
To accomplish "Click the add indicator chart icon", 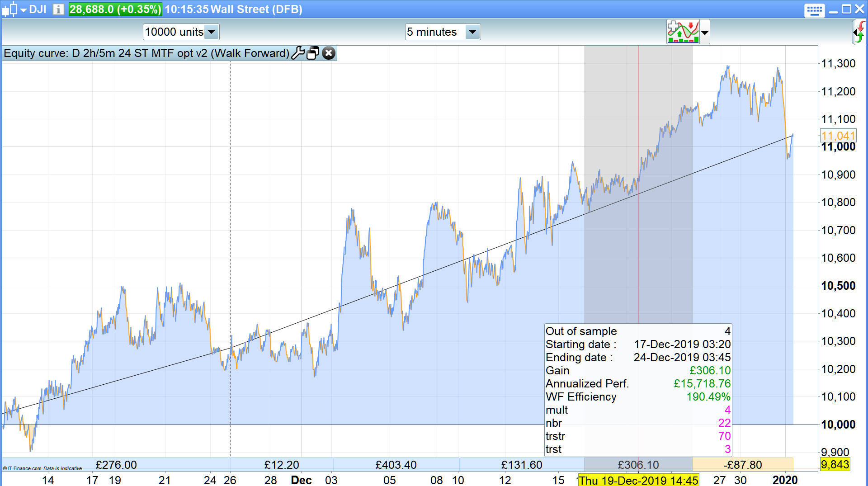I will click(683, 32).
